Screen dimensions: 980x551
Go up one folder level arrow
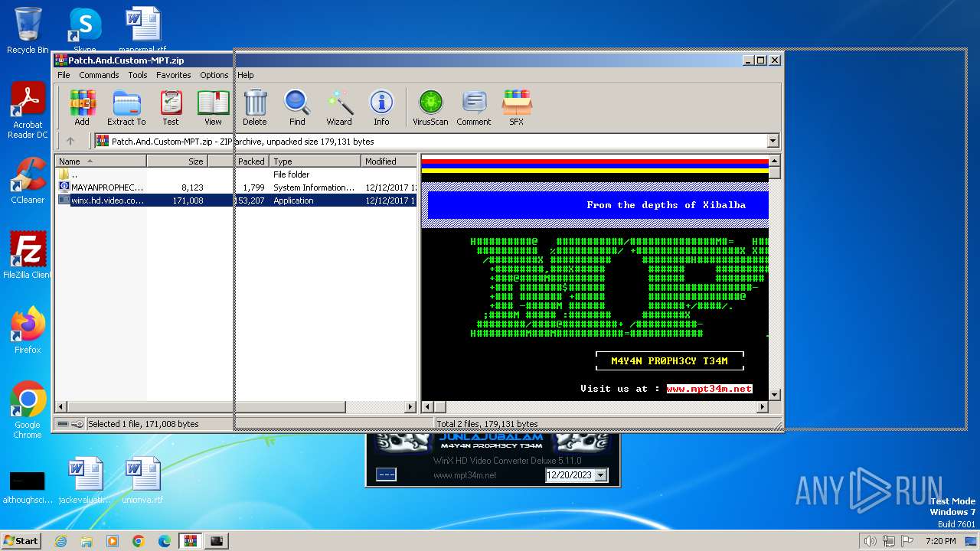point(70,141)
